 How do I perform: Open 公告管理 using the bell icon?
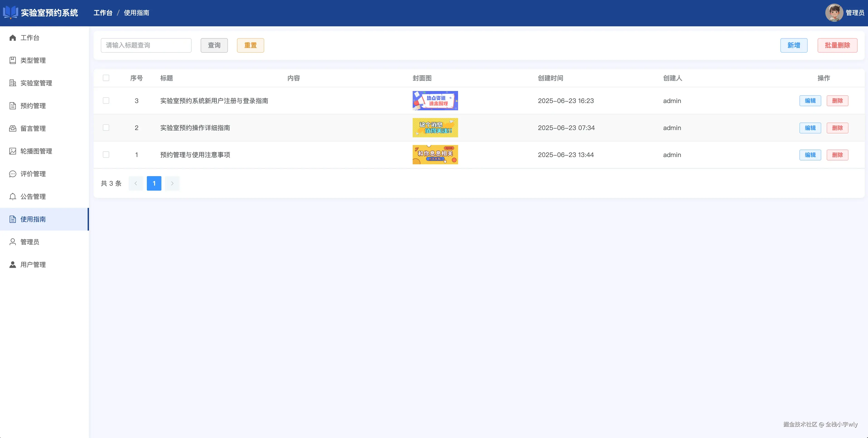pos(12,197)
